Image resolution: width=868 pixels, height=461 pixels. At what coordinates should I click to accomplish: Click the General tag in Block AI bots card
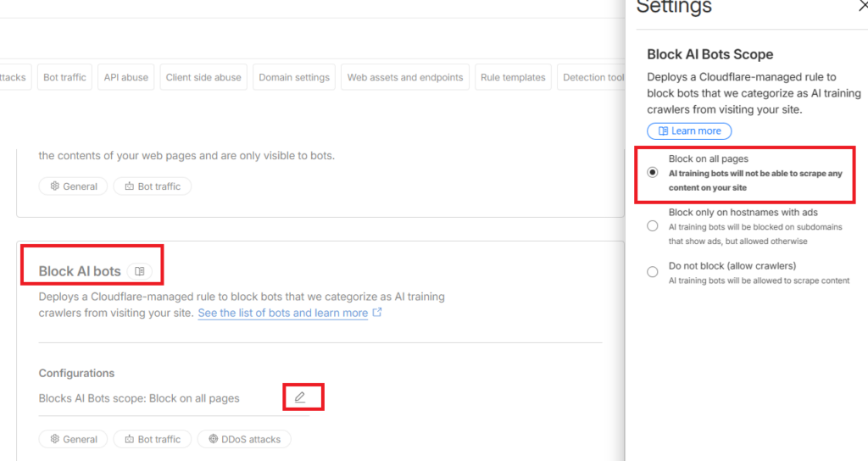[73, 439]
